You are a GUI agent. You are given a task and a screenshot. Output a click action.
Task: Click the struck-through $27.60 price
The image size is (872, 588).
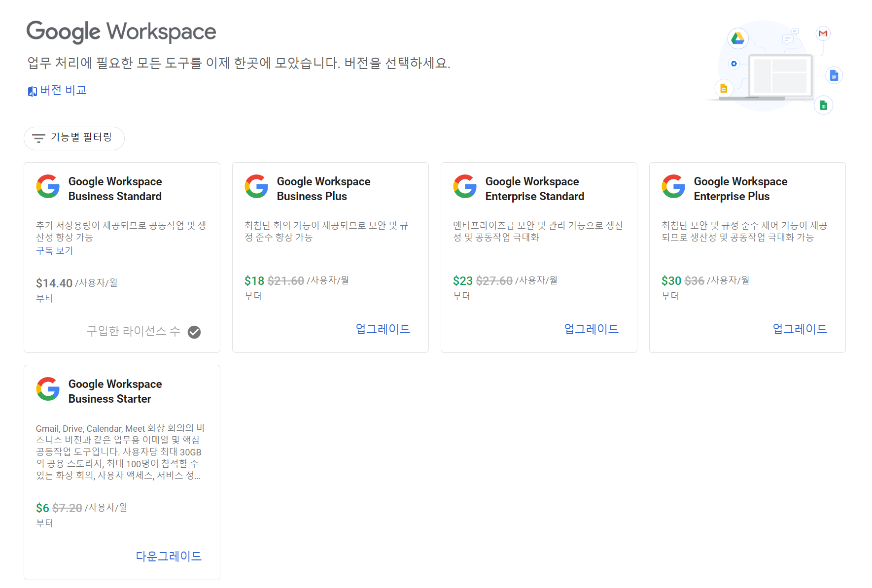pyautogui.click(x=494, y=280)
